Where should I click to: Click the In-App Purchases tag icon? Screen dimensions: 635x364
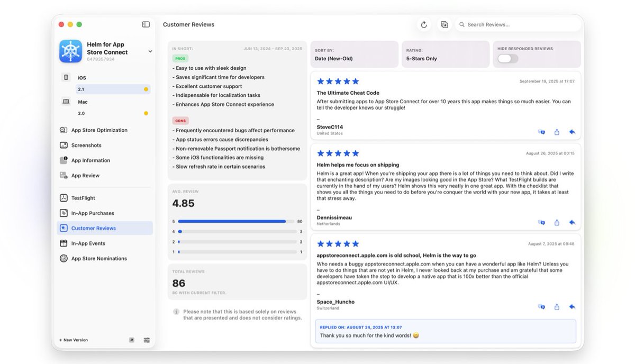(63, 213)
